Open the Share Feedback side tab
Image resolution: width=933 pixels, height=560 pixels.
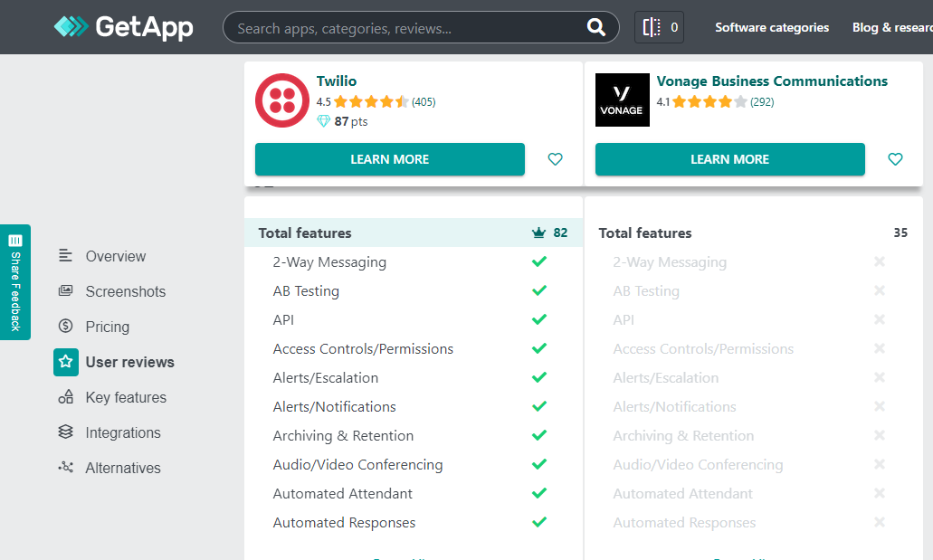pos(15,282)
